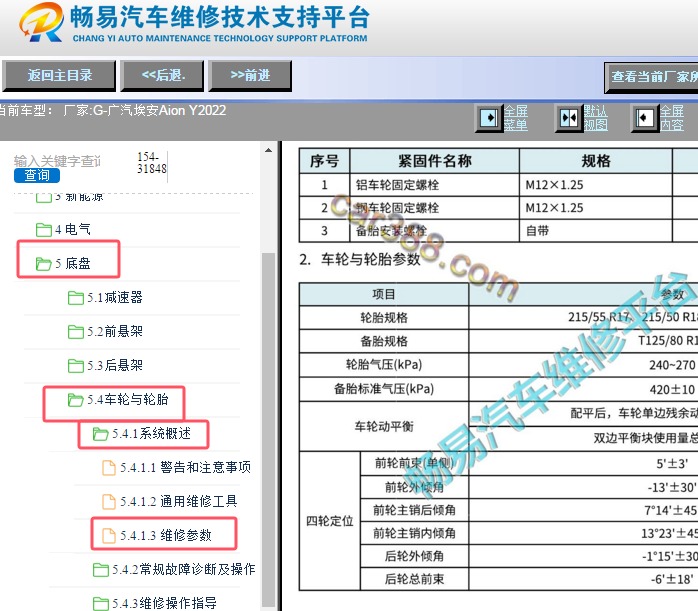Go back with the <<后退 button
Viewport: 698px width, 611px height.
(x=163, y=76)
